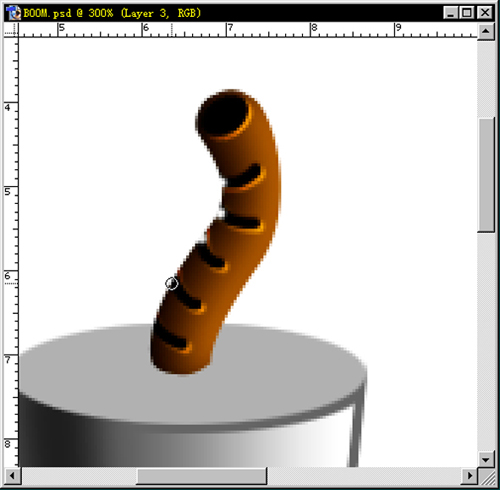Click the vertical scrollbar down arrow

pos(486,460)
